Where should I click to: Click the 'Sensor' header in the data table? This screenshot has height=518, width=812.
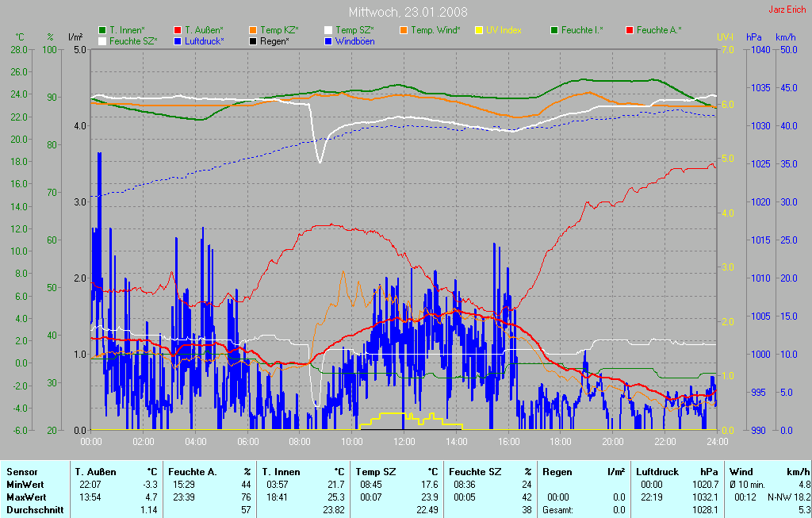tap(21, 472)
